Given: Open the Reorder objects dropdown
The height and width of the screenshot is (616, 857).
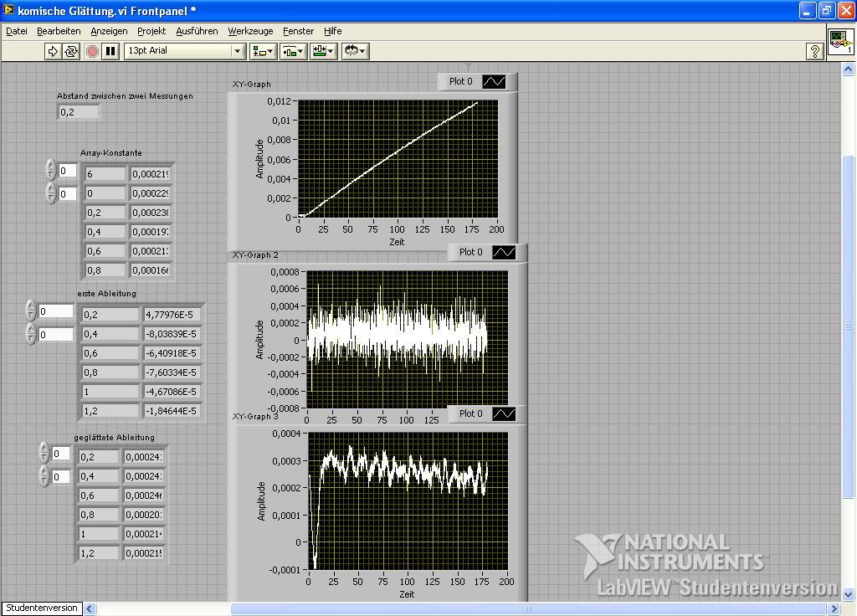Looking at the screenshot, I should pos(355,51).
